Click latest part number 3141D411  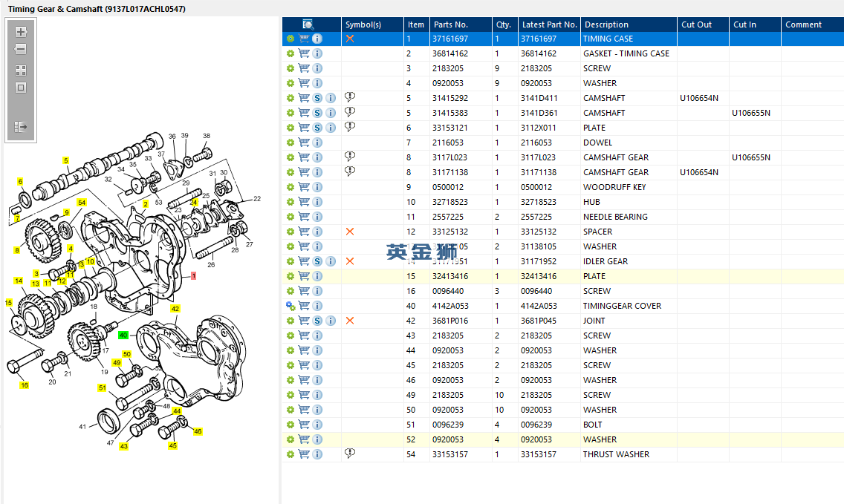[x=539, y=98]
